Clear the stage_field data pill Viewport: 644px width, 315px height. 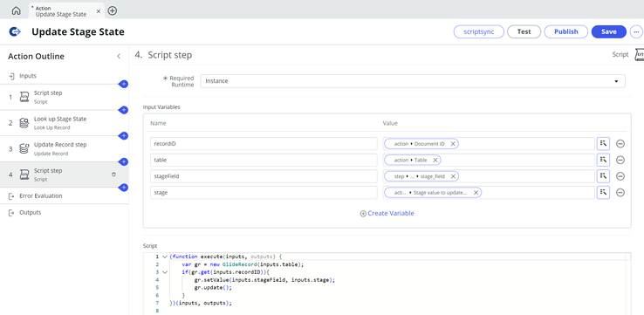point(453,176)
